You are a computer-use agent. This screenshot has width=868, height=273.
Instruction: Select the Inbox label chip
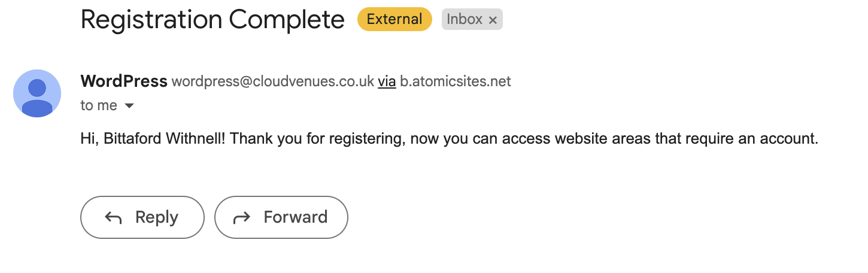tap(472, 19)
